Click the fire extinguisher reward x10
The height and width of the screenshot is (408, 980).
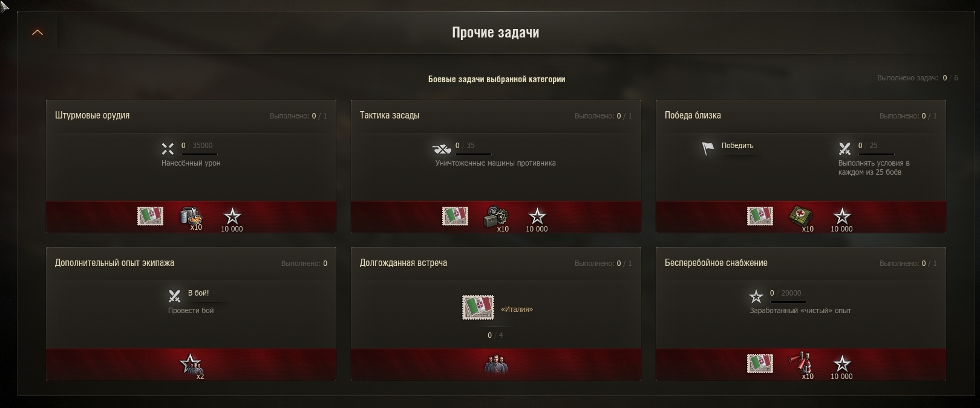click(800, 363)
